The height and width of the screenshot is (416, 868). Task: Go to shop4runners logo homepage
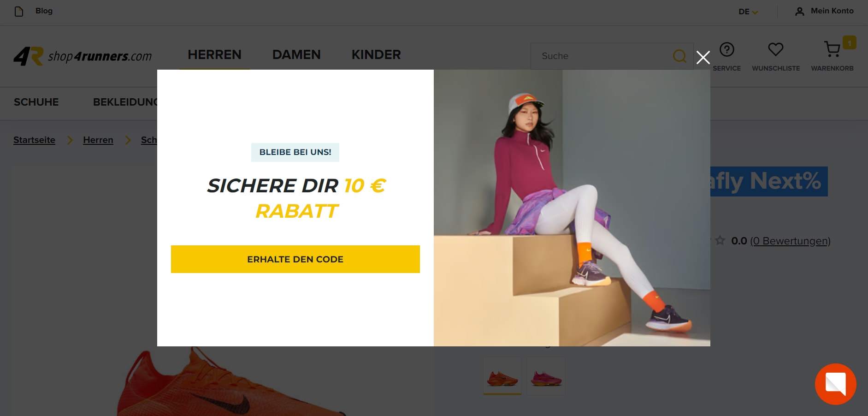tap(83, 56)
